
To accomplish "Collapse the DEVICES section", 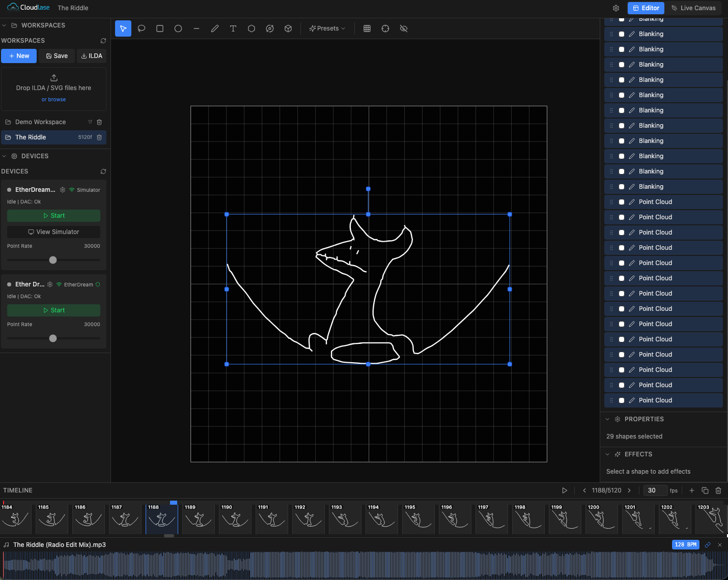I will pos(4,156).
